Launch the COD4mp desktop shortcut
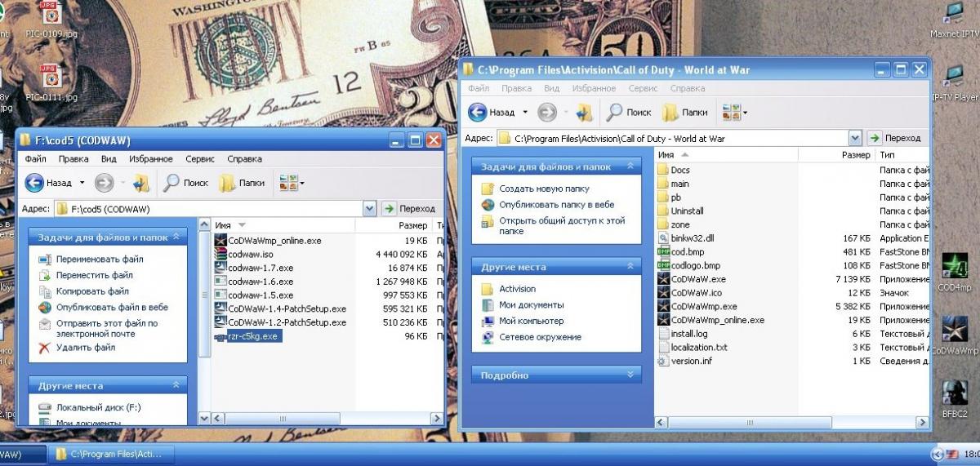The image size is (980, 466). point(955,273)
